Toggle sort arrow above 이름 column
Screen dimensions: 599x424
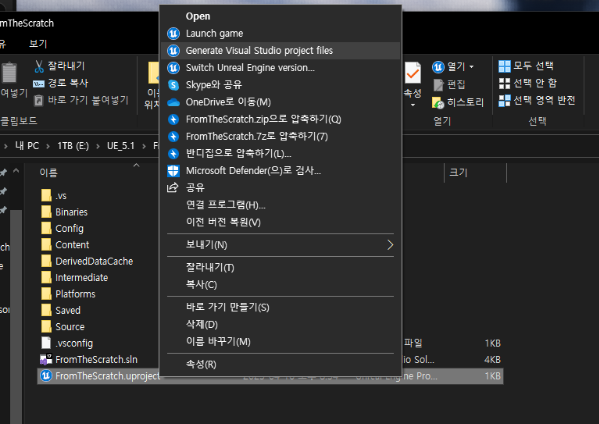(x=136, y=165)
